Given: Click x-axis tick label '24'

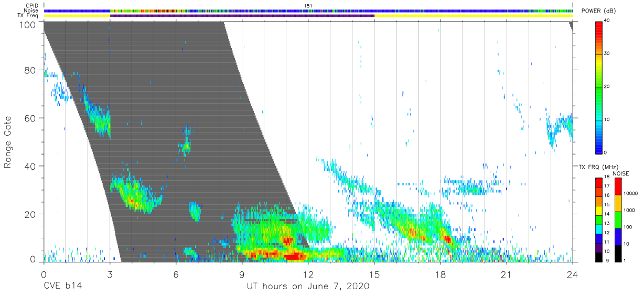Looking at the screenshot, I should coord(573,275).
